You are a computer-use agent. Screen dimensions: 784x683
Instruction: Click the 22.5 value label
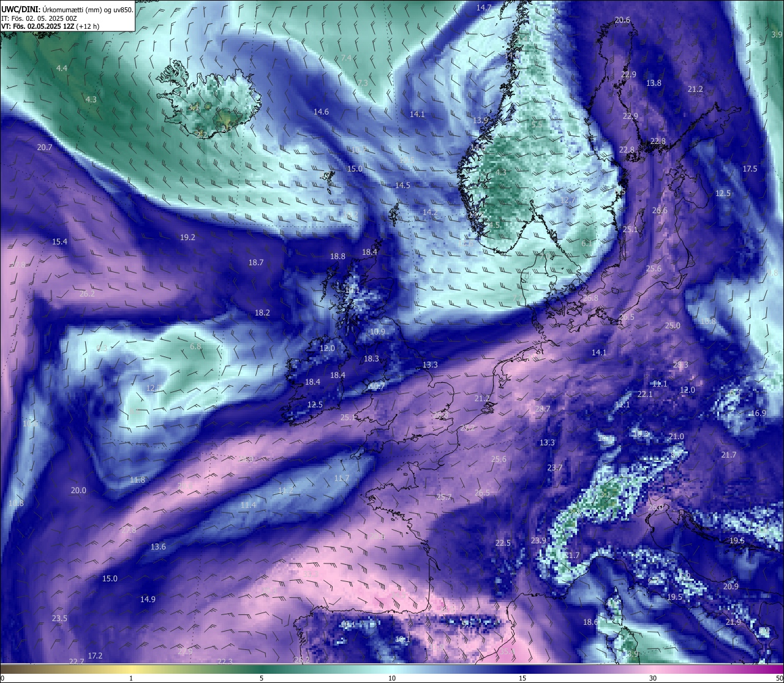point(503,543)
